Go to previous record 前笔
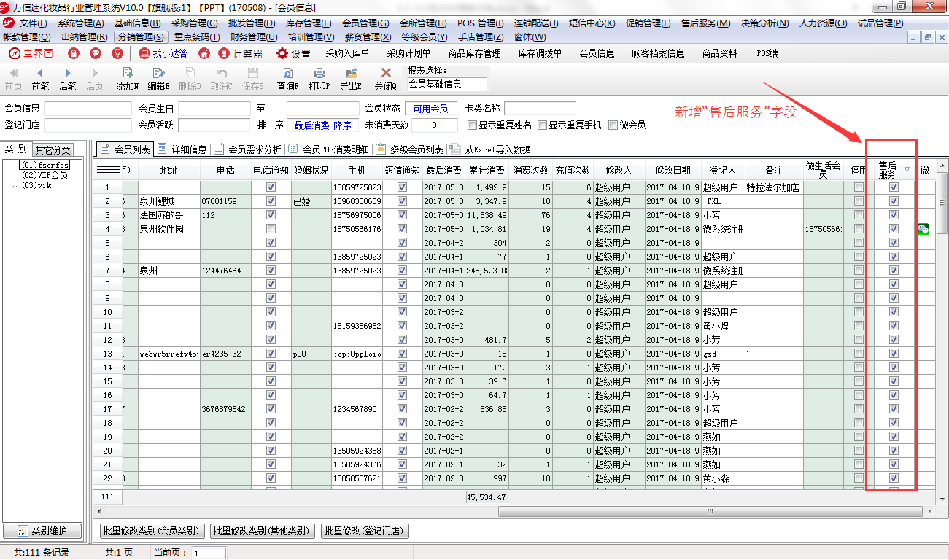 (x=40, y=79)
